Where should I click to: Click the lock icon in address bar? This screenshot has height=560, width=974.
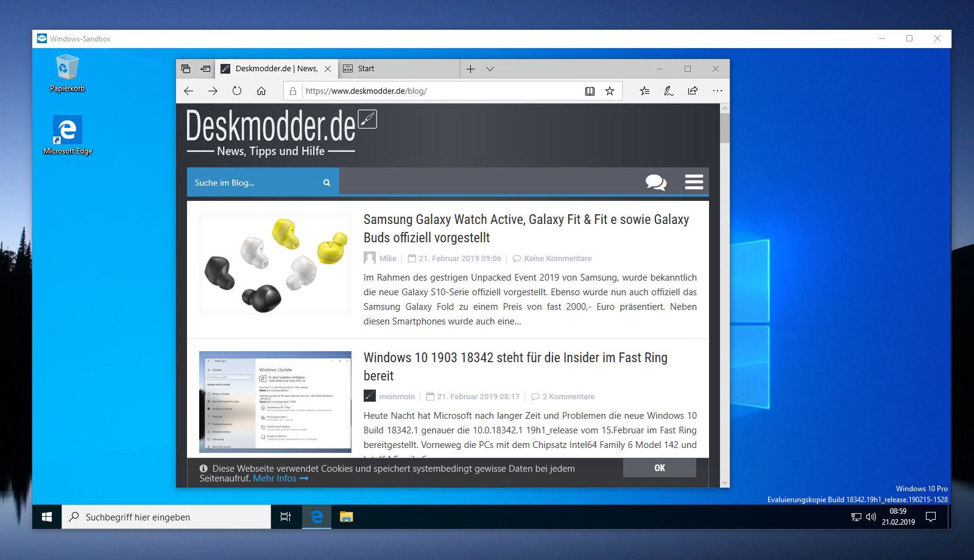[x=293, y=91]
